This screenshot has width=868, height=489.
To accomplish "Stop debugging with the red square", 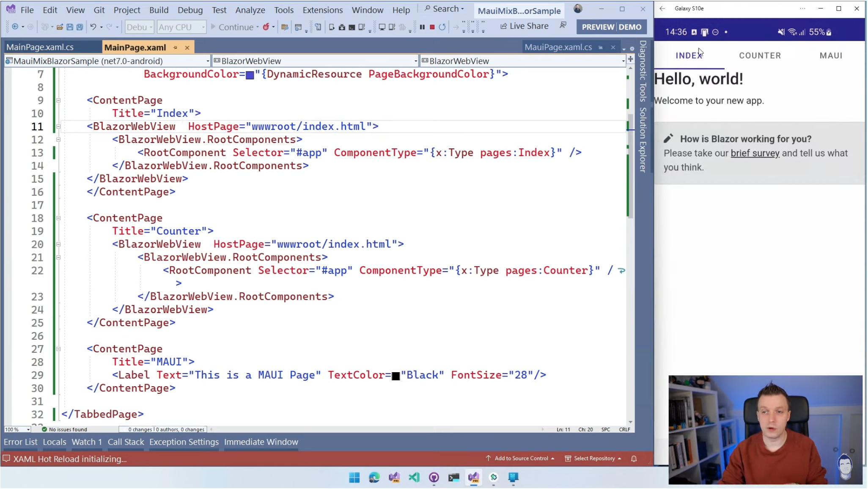I will pos(432,27).
